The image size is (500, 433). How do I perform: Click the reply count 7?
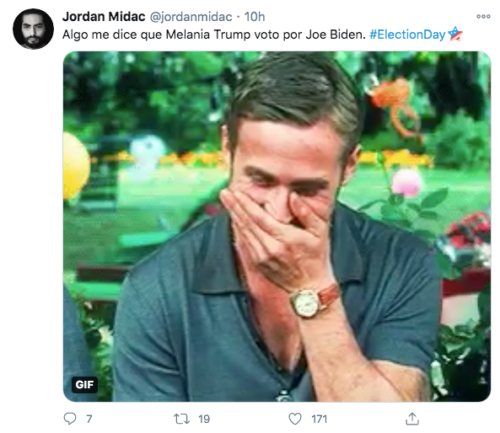point(89,419)
